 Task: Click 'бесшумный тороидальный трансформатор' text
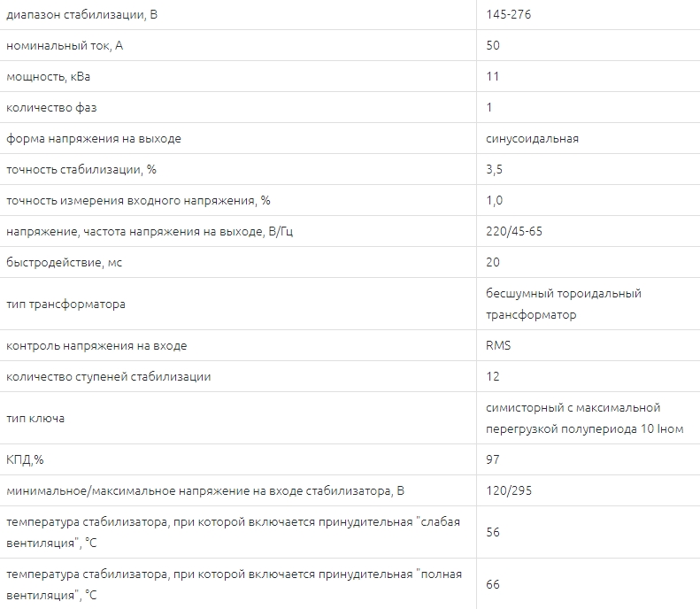pos(564,304)
